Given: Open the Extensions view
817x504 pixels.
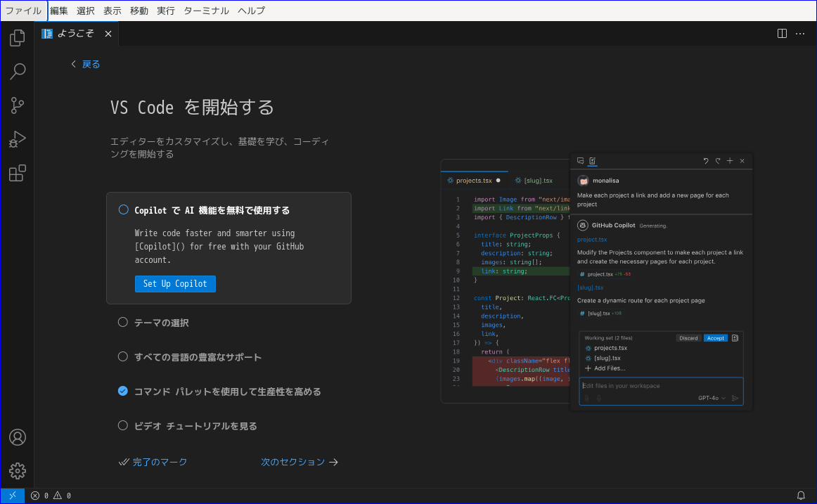Looking at the screenshot, I should [17, 173].
